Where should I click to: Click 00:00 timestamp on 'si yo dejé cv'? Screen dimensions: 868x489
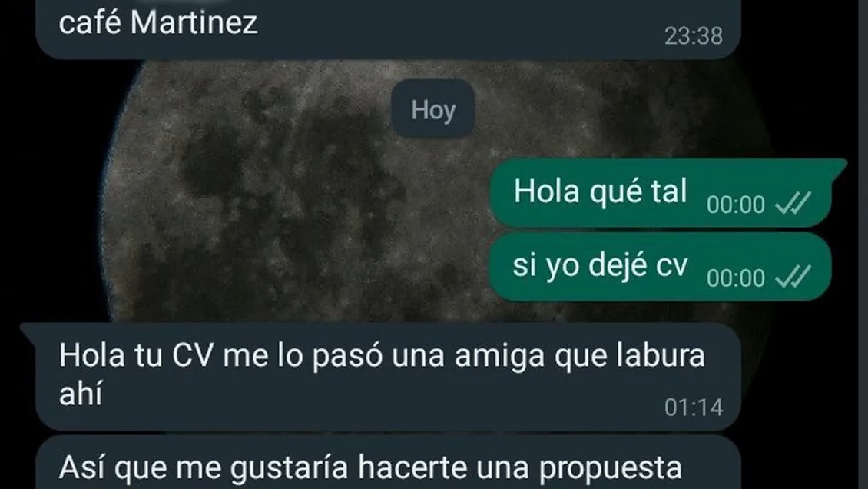click(736, 278)
